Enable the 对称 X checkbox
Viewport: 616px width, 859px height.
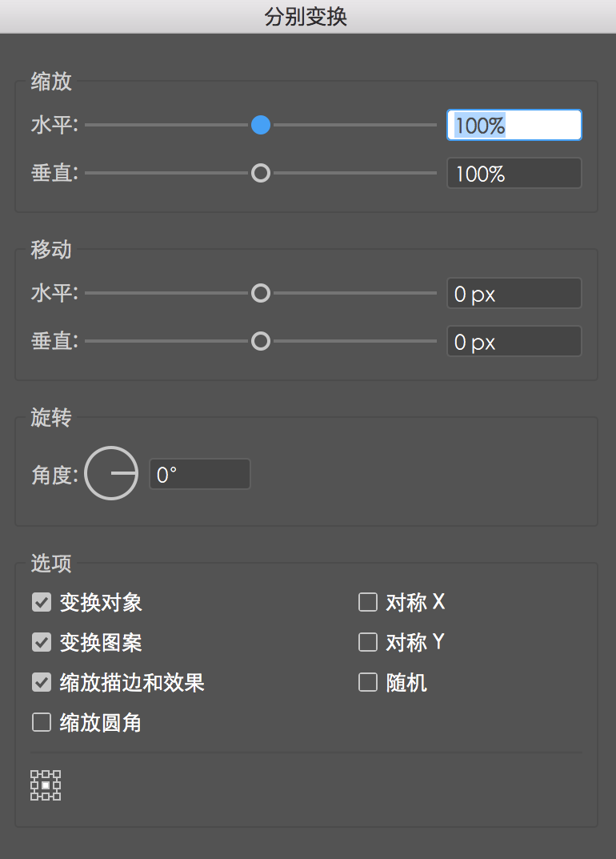pyautogui.click(x=368, y=602)
